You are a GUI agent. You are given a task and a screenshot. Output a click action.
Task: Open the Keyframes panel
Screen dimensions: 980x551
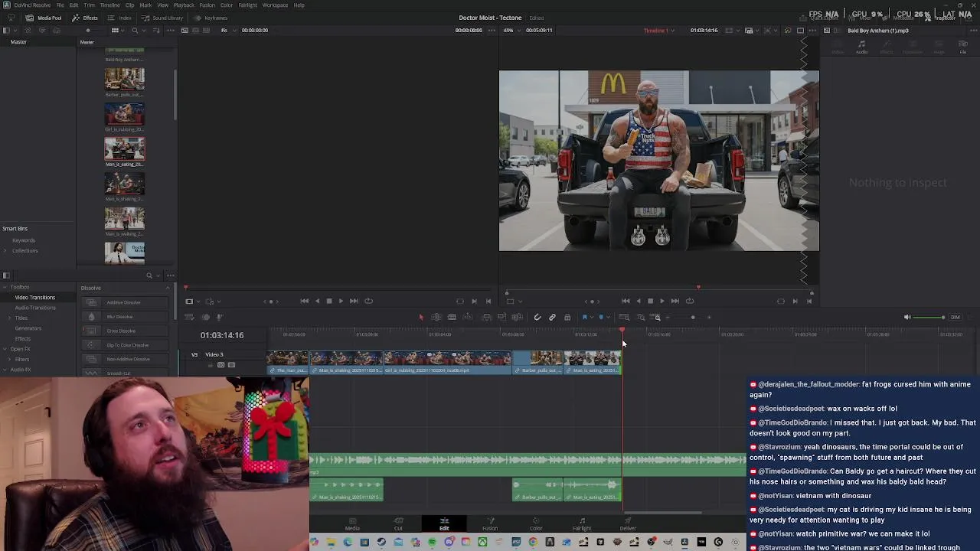pyautogui.click(x=211, y=18)
